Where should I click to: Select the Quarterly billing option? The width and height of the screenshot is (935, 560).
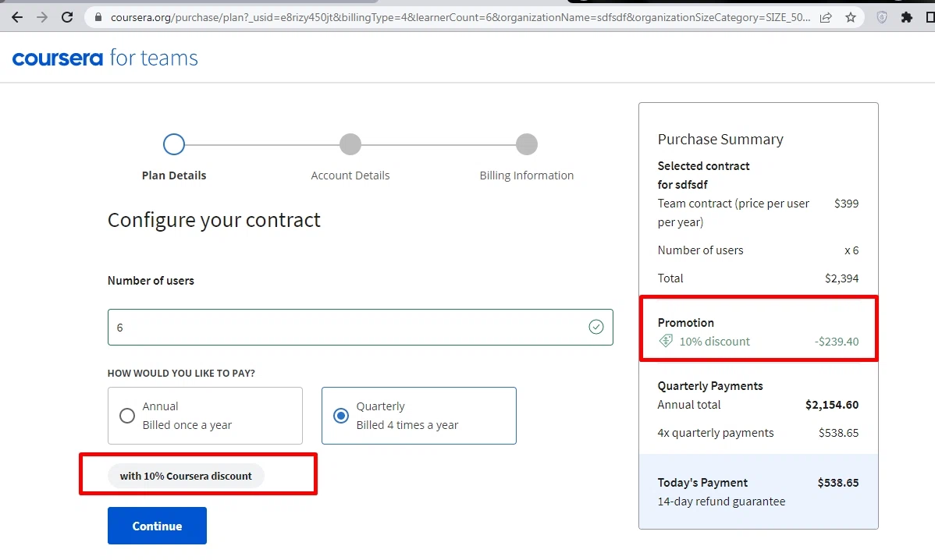(x=341, y=416)
